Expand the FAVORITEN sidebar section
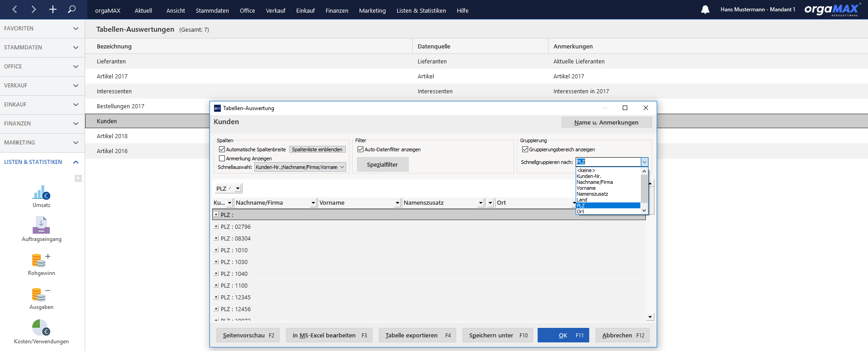The height and width of the screenshot is (351, 868). (42, 29)
